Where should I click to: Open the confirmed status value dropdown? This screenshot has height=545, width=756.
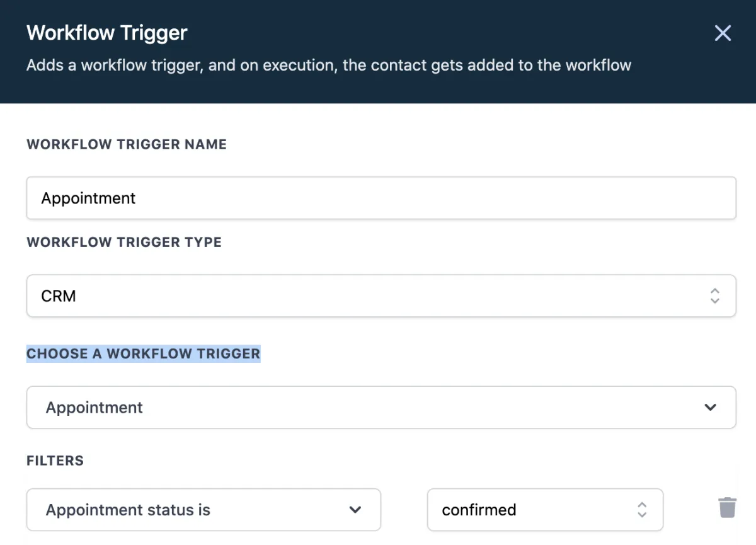[544, 510]
